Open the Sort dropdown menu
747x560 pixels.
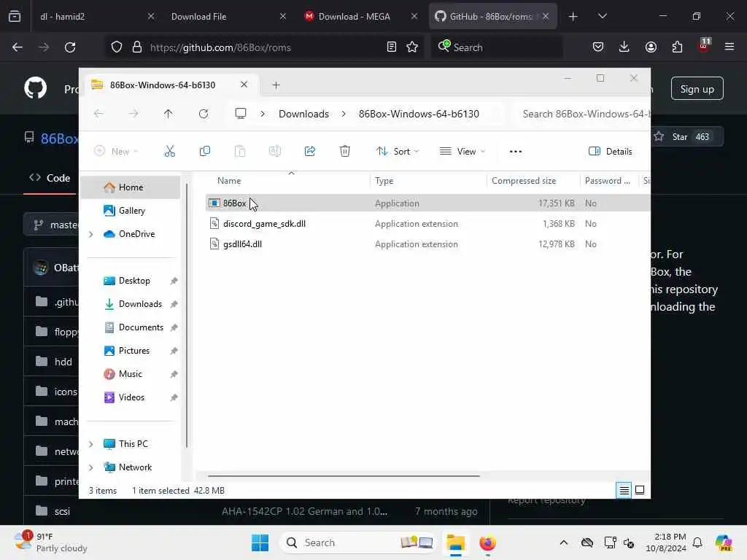pos(398,152)
